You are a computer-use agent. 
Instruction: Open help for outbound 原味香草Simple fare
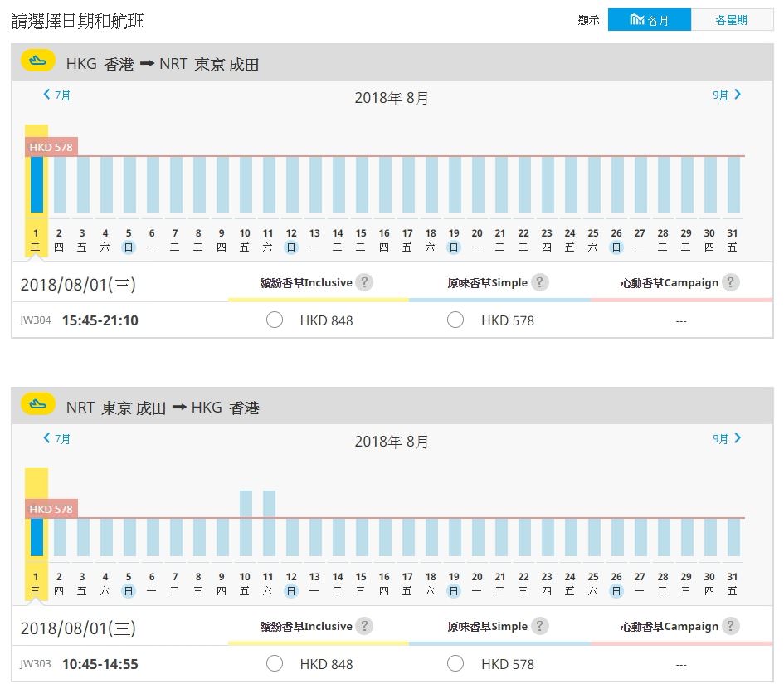click(x=539, y=282)
